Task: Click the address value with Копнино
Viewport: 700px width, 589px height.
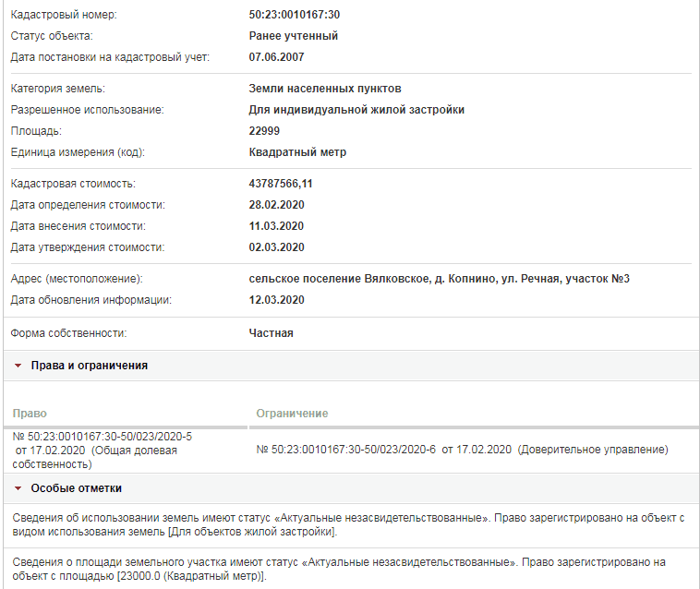Action: (439, 279)
